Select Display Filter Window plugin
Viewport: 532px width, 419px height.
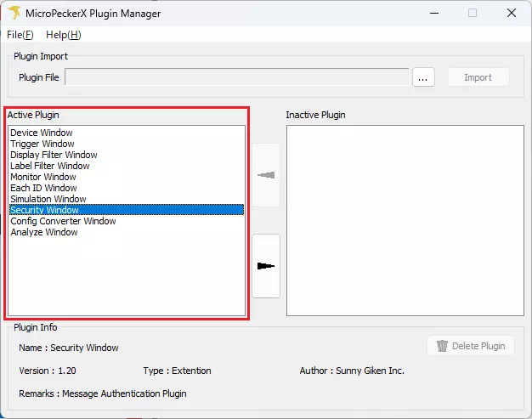(x=127, y=155)
